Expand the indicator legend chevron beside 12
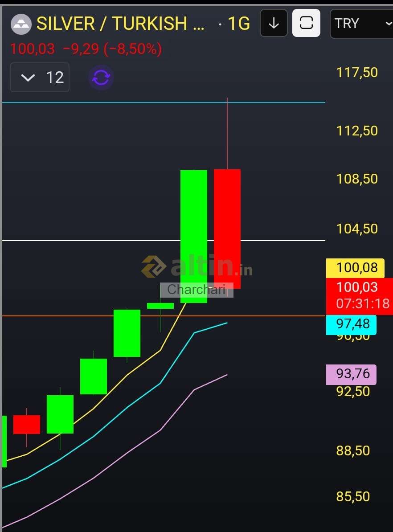This screenshot has height=532, width=393. coord(28,78)
